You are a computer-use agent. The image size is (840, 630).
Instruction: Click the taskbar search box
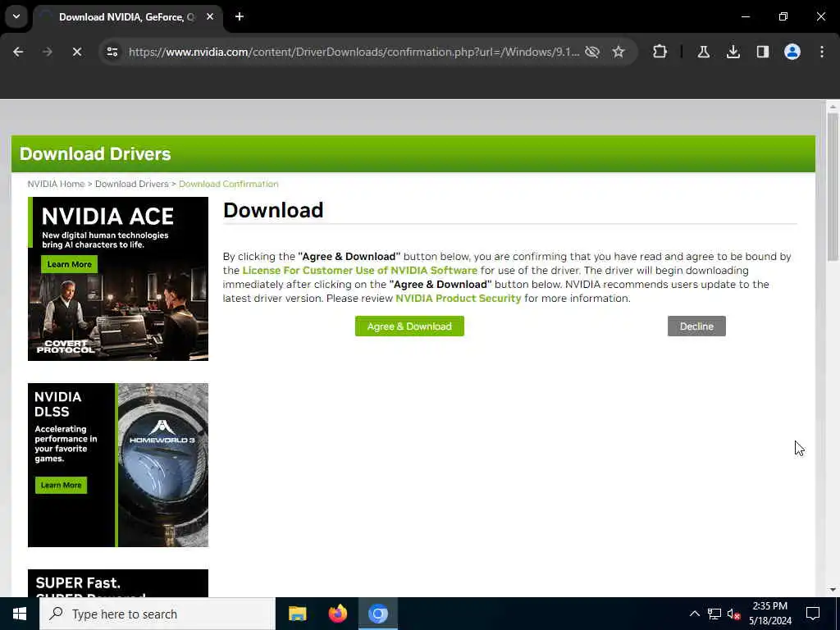[157, 614]
